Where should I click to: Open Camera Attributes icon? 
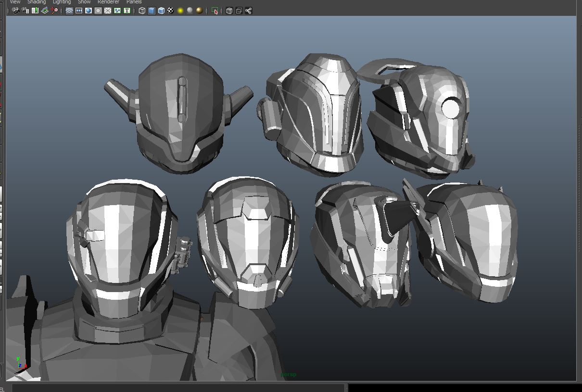click(x=25, y=11)
